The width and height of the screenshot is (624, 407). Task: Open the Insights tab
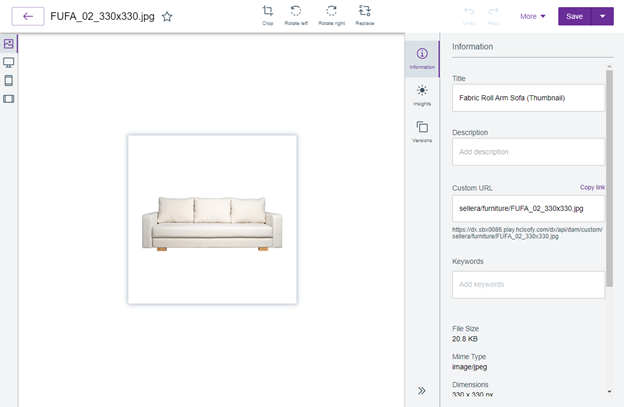tap(422, 95)
